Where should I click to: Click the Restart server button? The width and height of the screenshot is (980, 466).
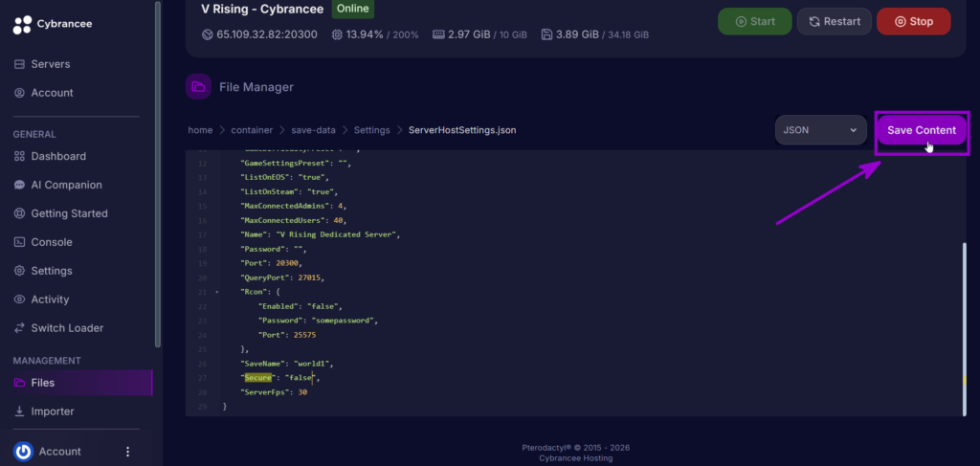(x=834, y=21)
